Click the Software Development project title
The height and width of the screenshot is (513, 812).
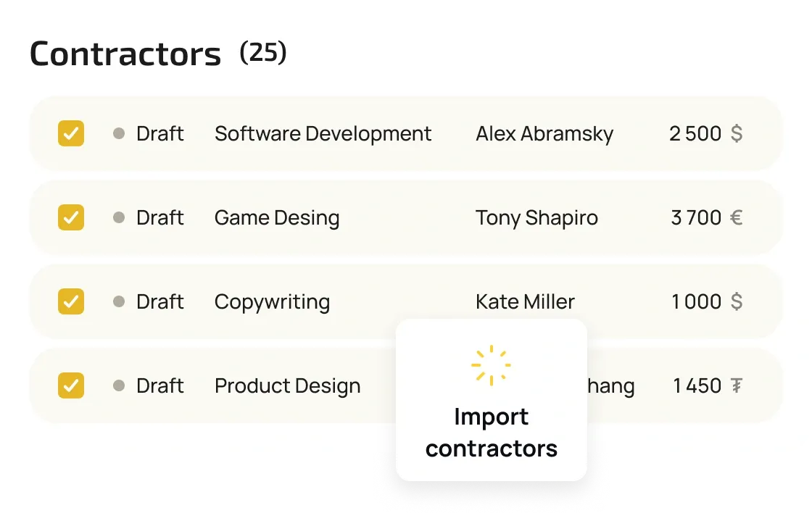pos(323,133)
